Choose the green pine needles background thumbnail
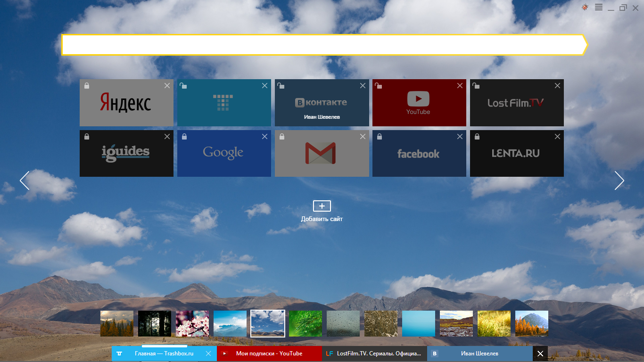This screenshot has width=644, height=362. click(x=305, y=323)
